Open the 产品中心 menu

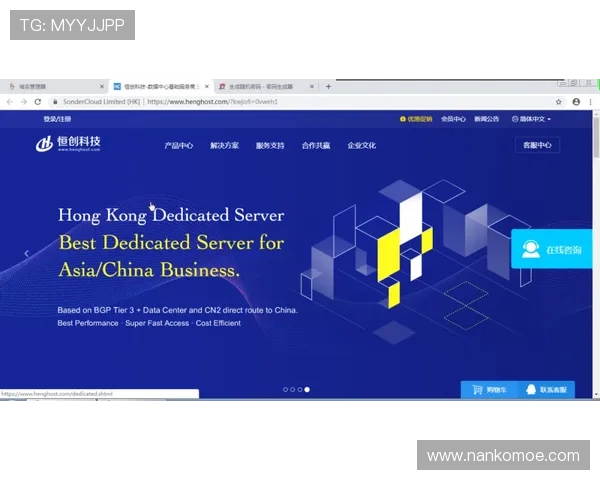click(x=179, y=145)
